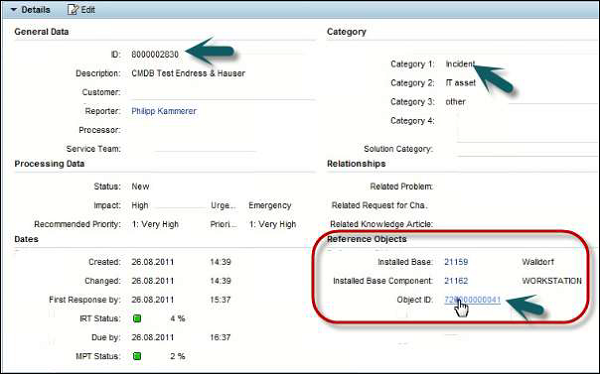Click the incident ID value 8000002830
This screenshot has width=600, height=374.
(x=155, y=54)
